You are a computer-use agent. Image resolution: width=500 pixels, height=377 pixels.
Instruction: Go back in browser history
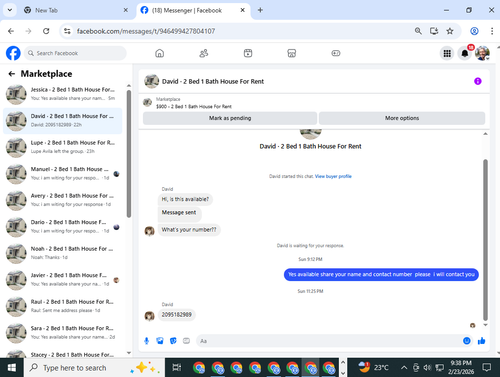coord(11,31)
